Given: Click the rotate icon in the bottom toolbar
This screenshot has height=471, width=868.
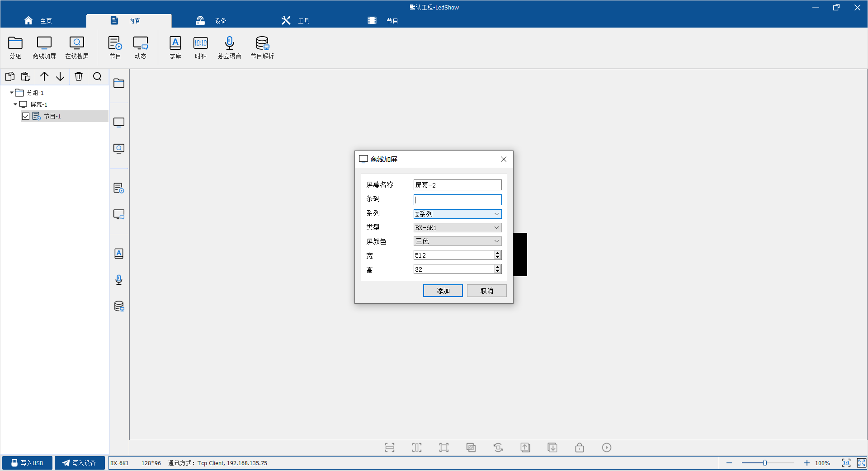Looking at the screenshot, I should pos(498,447).
